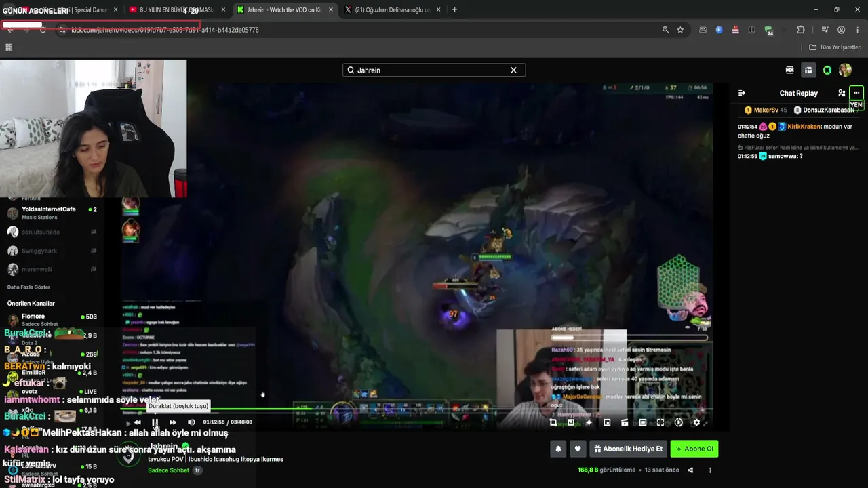
Task: Share the video via share icon
Action: click(x=690, y=470)
